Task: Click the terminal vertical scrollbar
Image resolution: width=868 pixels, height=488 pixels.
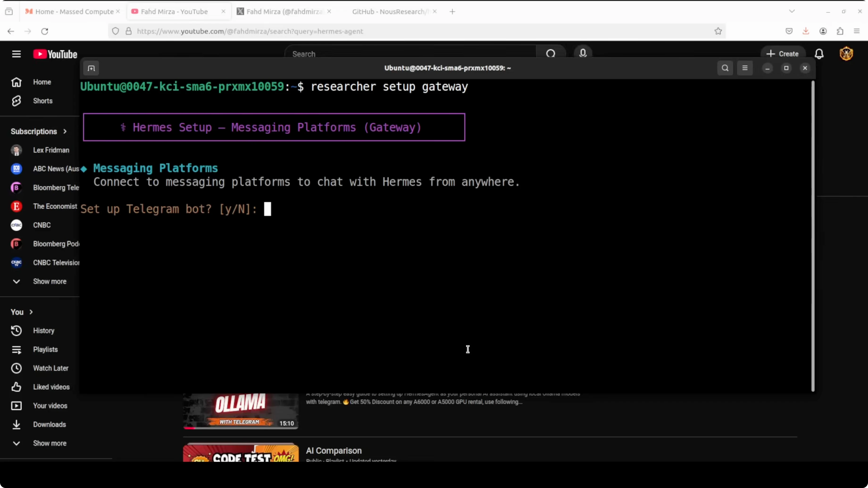Action: pyautogui.click(x=812, y=236)
